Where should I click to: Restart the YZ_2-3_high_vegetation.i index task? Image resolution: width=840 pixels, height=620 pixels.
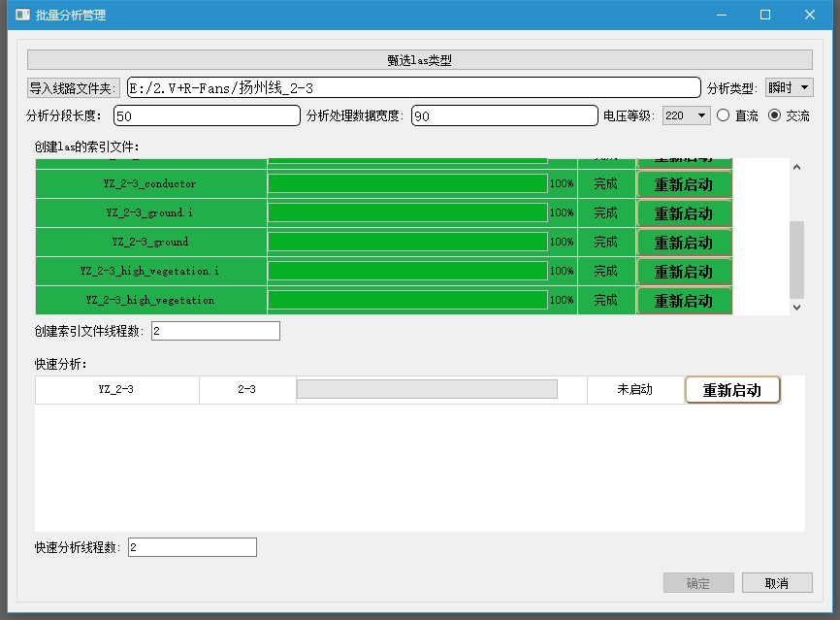pos(684,271)
